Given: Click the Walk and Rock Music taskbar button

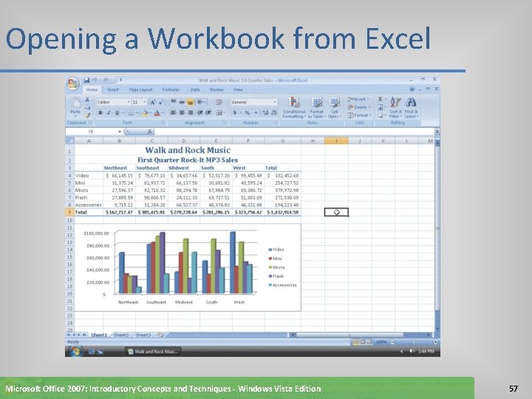Looking at the screenshot, I should pos(153,352).
